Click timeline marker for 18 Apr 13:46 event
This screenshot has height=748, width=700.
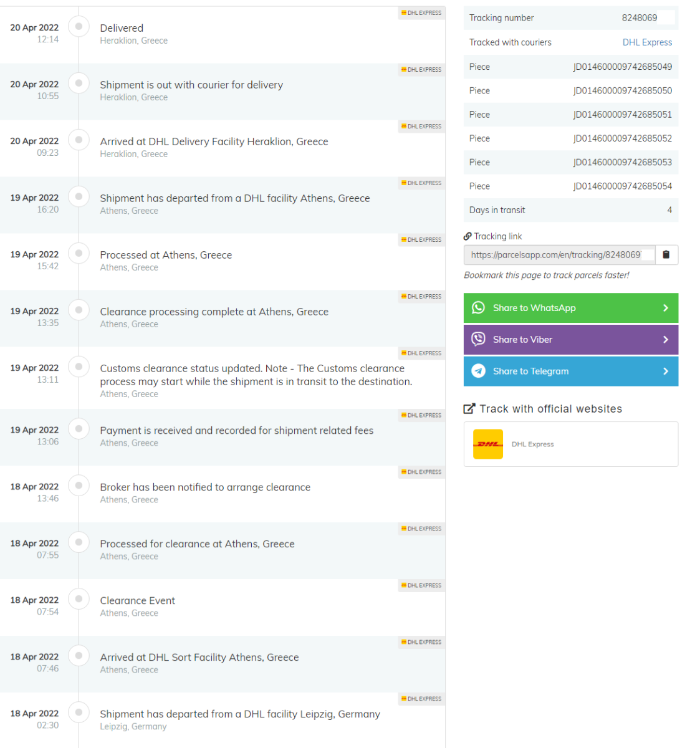(x=79, y=486)
